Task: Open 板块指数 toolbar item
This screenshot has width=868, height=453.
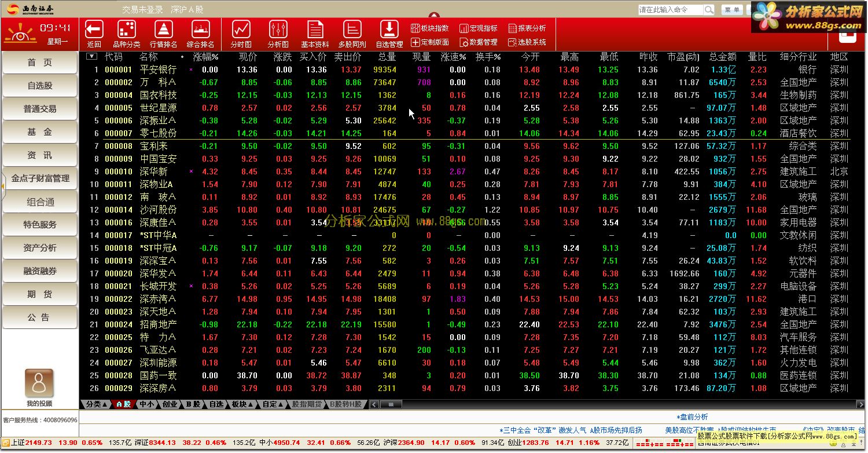Action: [430, 28]
